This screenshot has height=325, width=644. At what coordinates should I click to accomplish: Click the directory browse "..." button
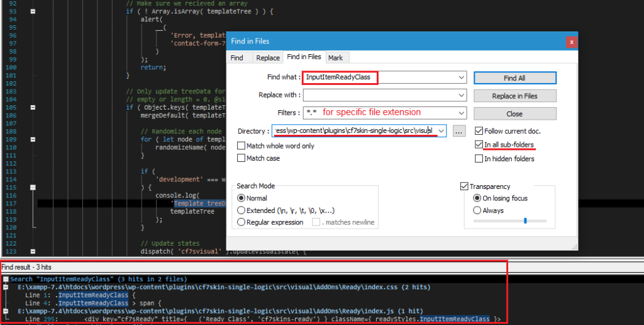458,131
